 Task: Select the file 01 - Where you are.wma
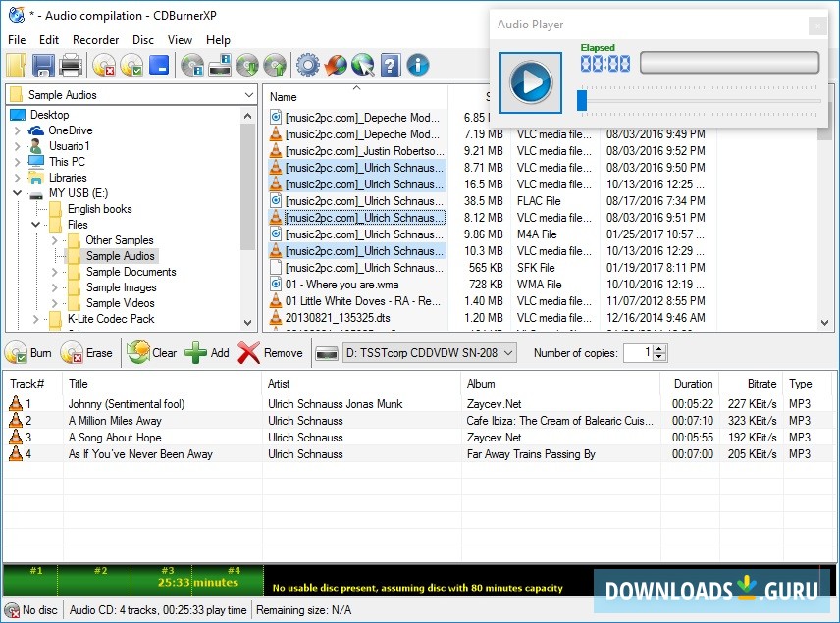[341, 285]
